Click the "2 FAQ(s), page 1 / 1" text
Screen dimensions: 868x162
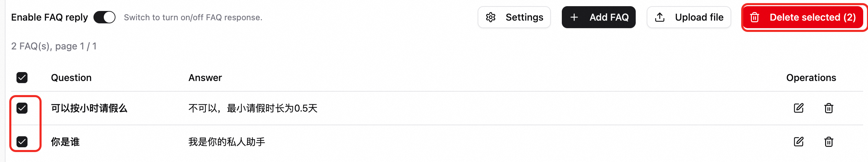pos(54,46)
